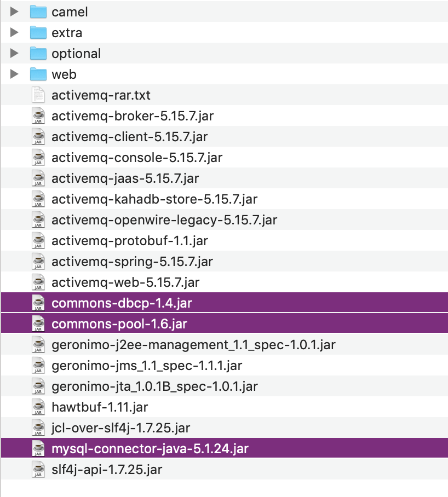The height and width of the screenshot is (497, 448).
Task: Expand the extra folder disclosure triangle
Action: pos(14,32)
